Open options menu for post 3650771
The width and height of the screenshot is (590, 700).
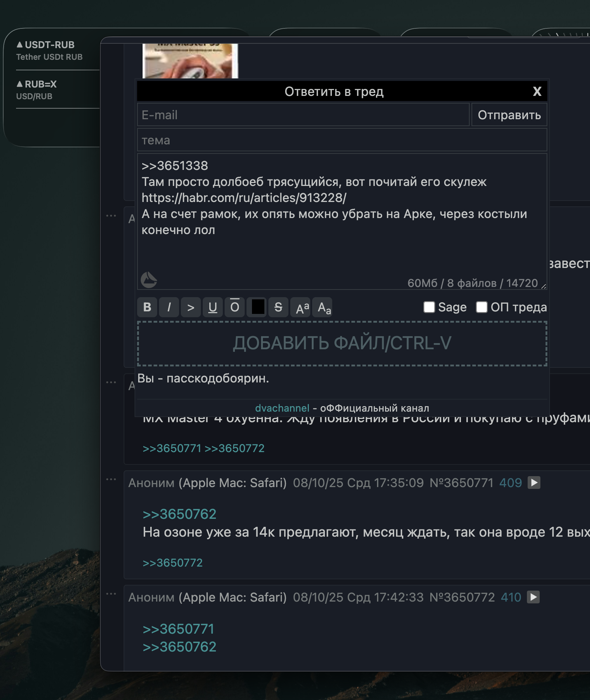tap(111, 479)
